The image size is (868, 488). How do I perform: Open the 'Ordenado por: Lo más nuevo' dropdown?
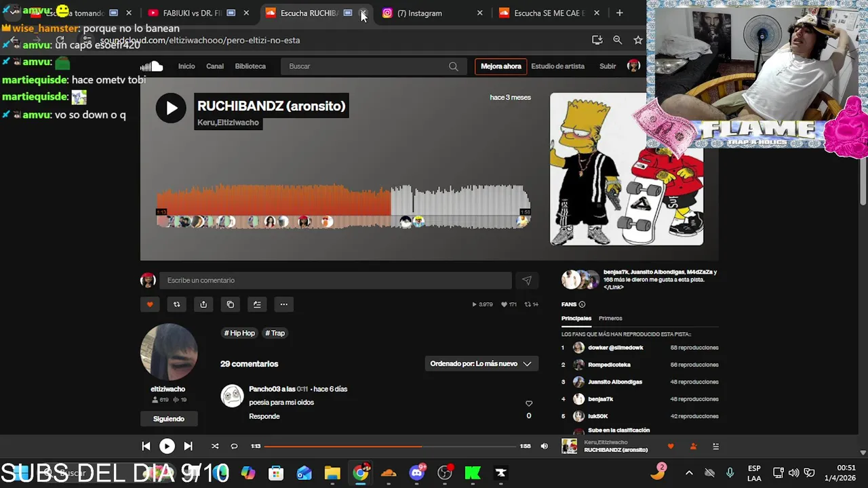coord(481,364)
